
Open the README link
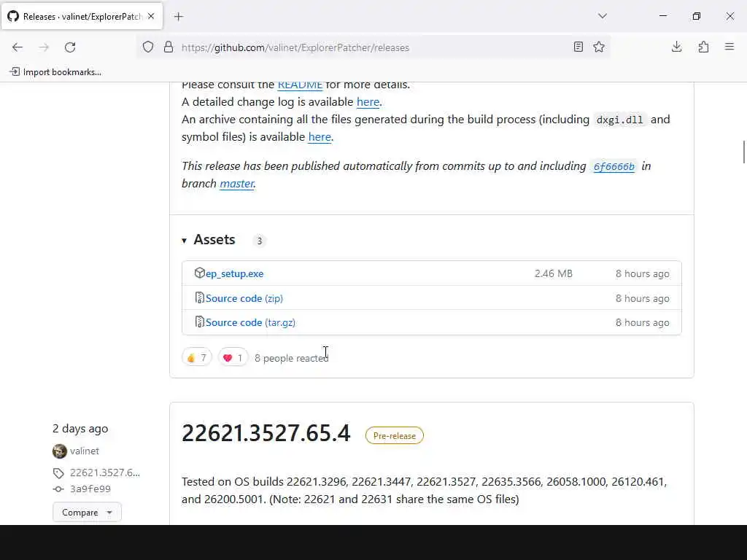point(300,85)
